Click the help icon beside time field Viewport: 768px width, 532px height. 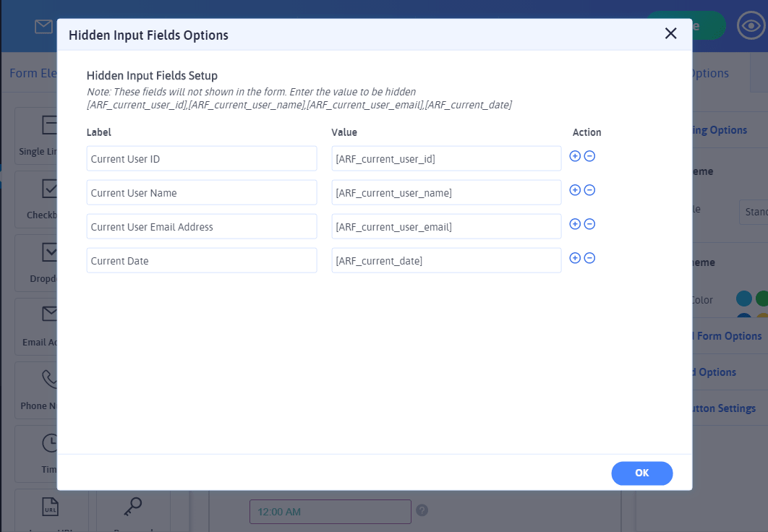[422, 510]
